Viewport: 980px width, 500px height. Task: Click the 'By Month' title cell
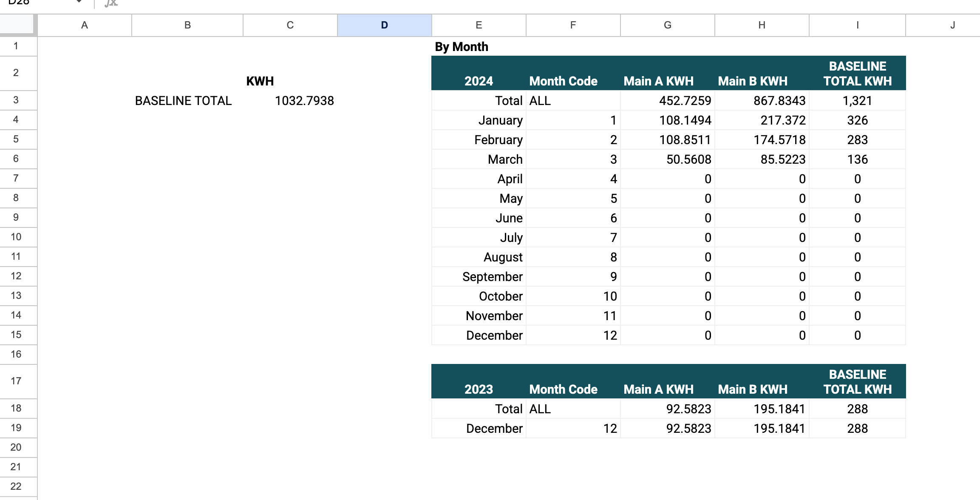pos(462,47)
